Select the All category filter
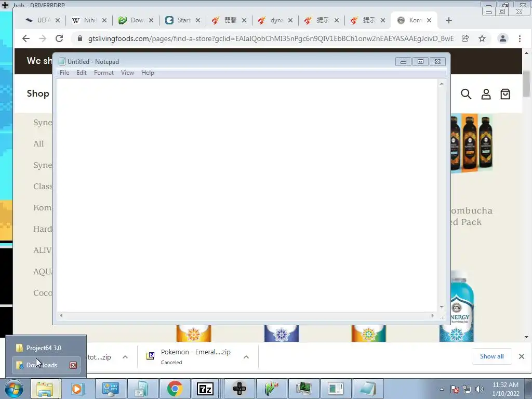 38,144
